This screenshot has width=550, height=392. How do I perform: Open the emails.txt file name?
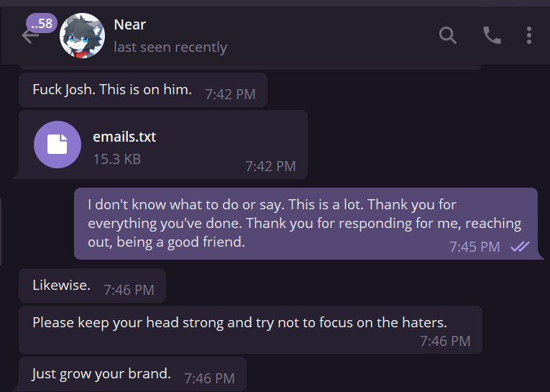click(x=124, y=137)
